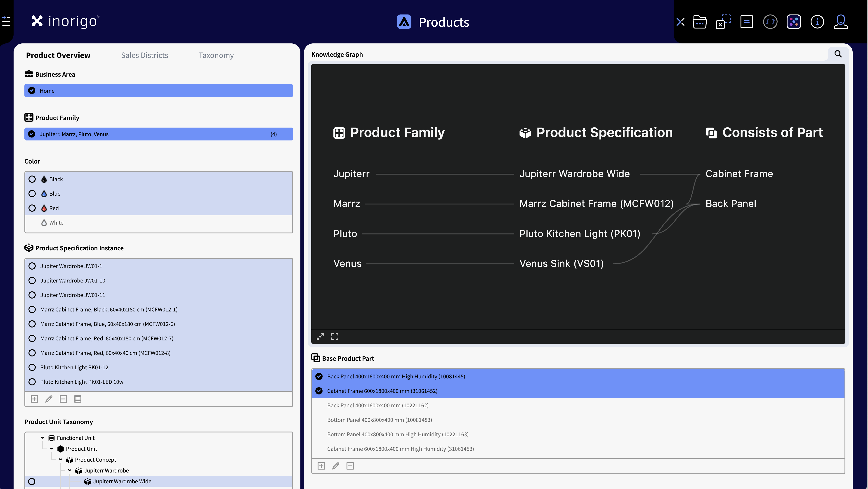
Task: Click Venus Sink (VS01) graph node
Action: point(561,263)
